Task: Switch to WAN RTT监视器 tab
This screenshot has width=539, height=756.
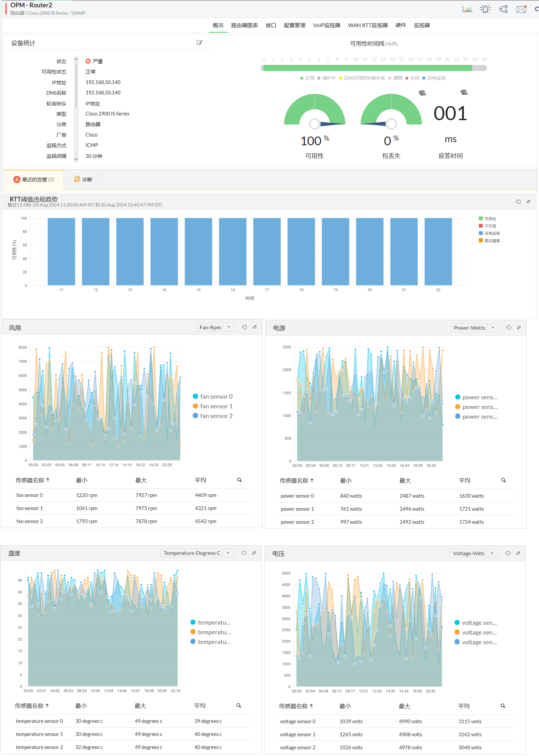Action: point(368,25)
